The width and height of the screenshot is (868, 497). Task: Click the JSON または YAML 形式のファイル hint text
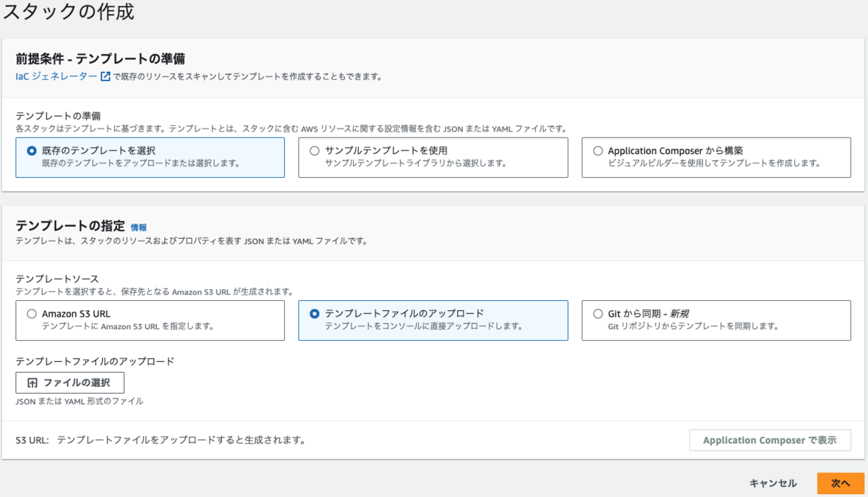click(x=80, y=401)
